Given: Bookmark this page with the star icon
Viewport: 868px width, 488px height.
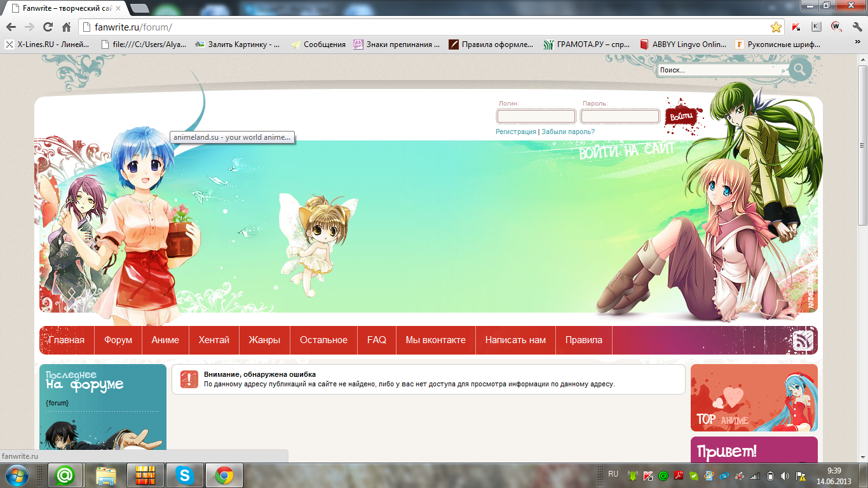Looking at the screenshot, I should [776, 27].
